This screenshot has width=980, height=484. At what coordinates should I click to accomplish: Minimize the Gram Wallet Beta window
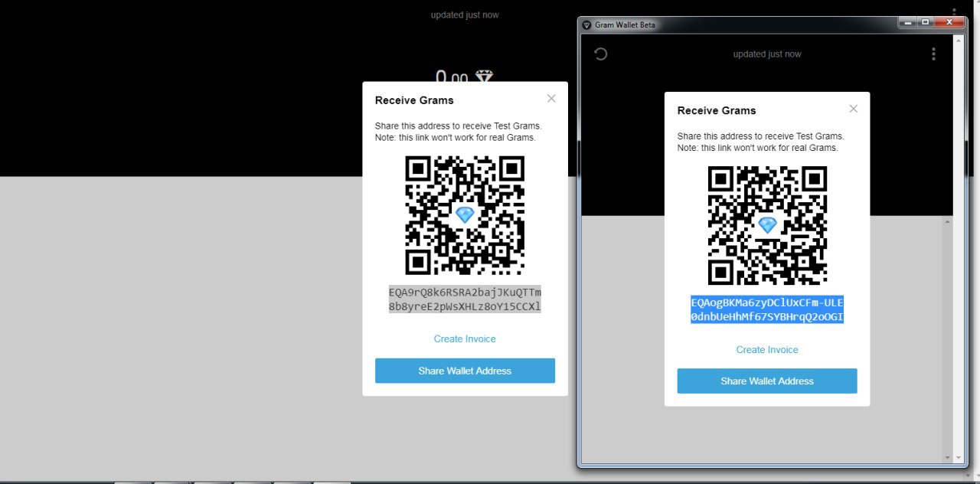[909, 22]
